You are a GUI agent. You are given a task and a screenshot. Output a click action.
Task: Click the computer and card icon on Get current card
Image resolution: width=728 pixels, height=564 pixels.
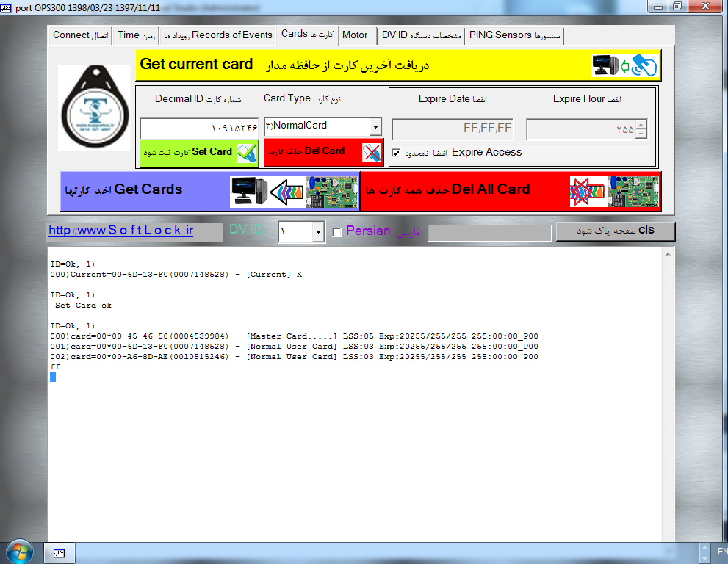point(624,65)
